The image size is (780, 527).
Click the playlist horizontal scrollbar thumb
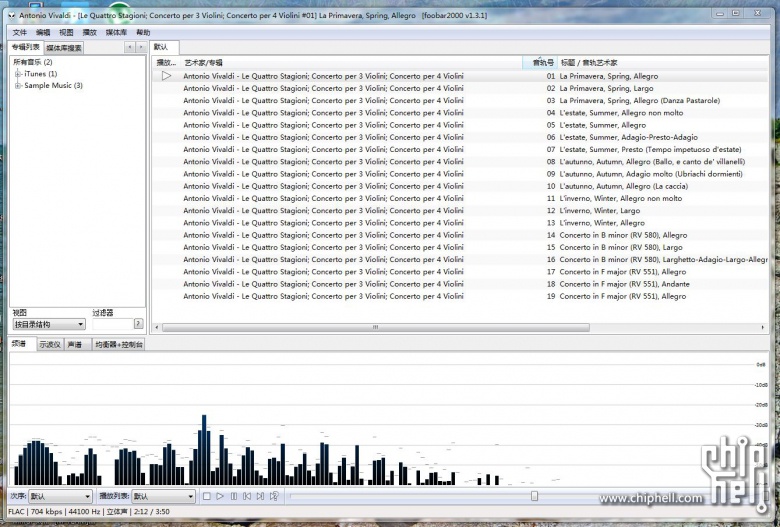376,327
